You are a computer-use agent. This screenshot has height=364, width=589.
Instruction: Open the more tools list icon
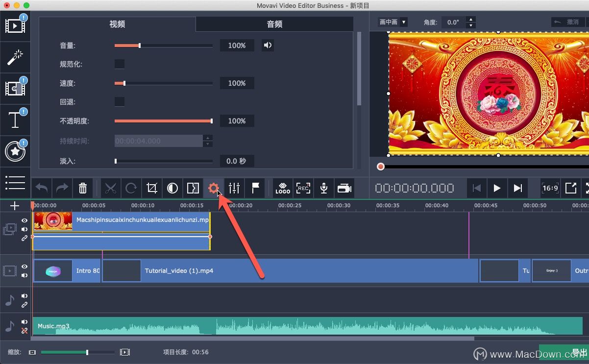pyautogui.click(x=15, y=182)
